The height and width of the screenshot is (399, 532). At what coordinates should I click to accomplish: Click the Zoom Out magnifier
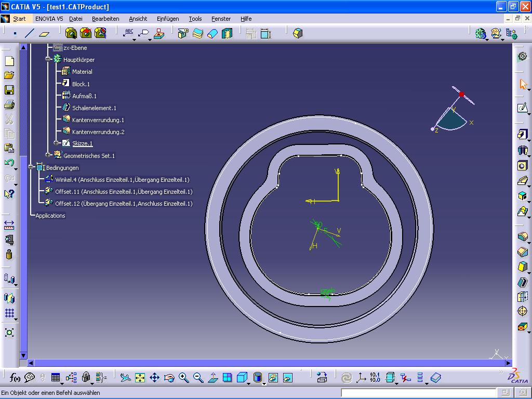(198, 378)
